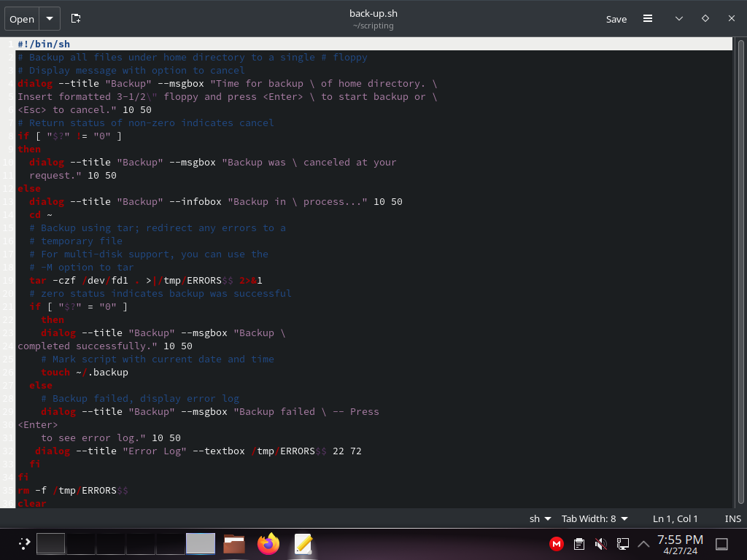Minimize the editor with the down chevron
The image size is (747, 560).
(x=679, y=18)
